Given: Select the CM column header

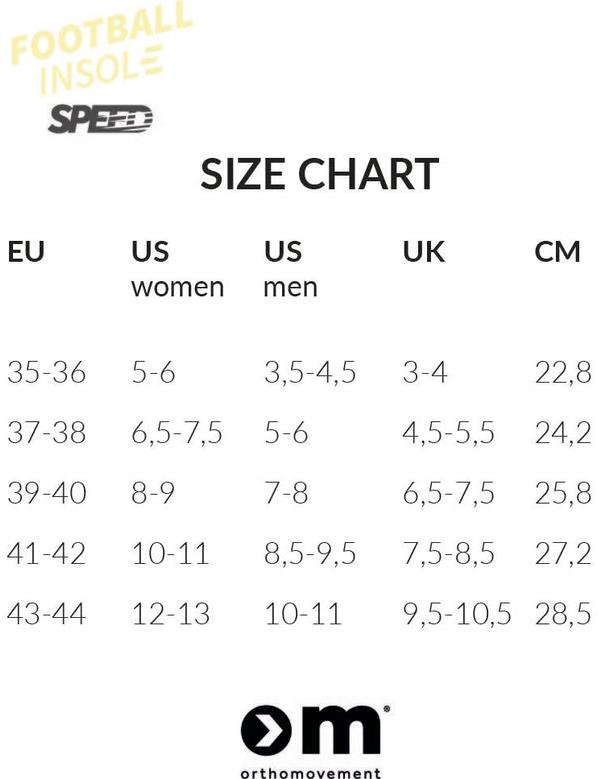Looking at the screenshot, I should [557, 251].
